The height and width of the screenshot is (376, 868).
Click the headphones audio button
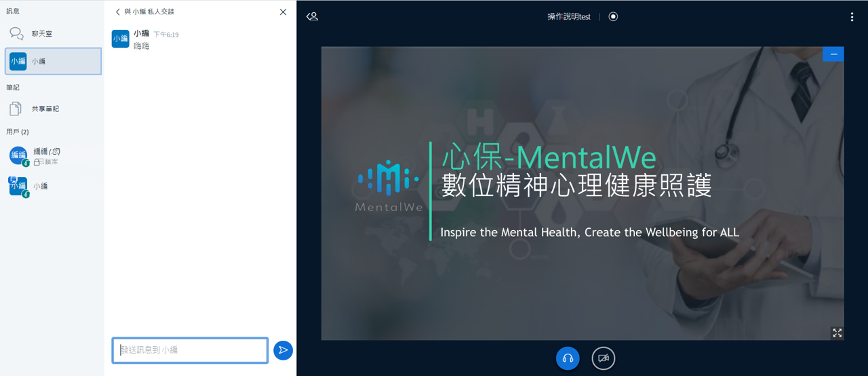tap(568, 358)
